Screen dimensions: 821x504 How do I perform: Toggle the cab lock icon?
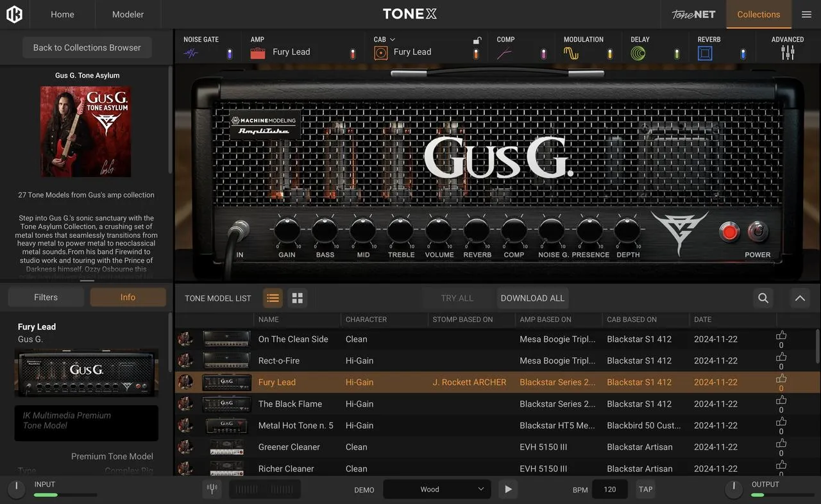point(477,40)
